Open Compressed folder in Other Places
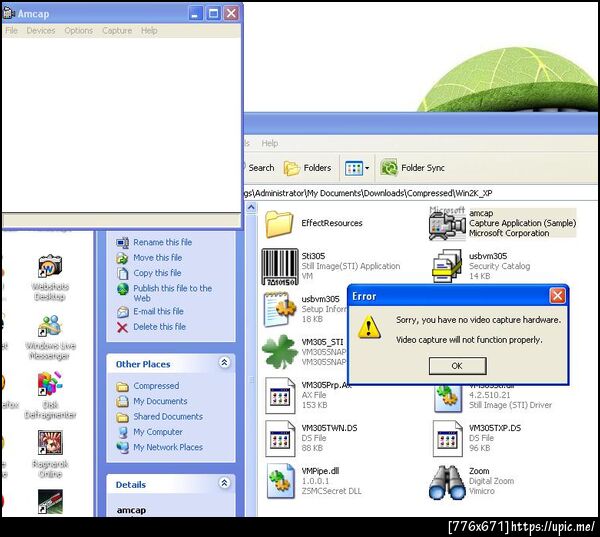This screenshot has height=537, width=600. point(156,386)
